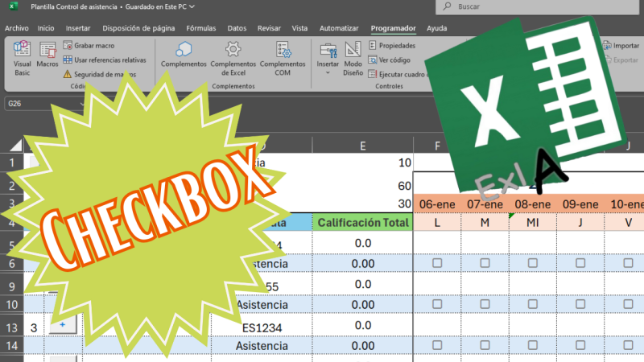Toggle Modo Diseño

353,58
